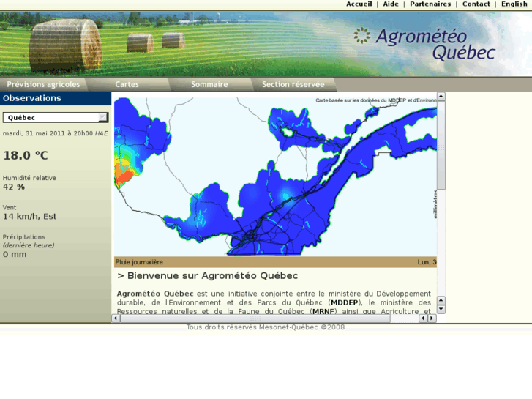Open the Section réservée tab
This screenshot has width=532, height=399.
click(x=293, y=84)
